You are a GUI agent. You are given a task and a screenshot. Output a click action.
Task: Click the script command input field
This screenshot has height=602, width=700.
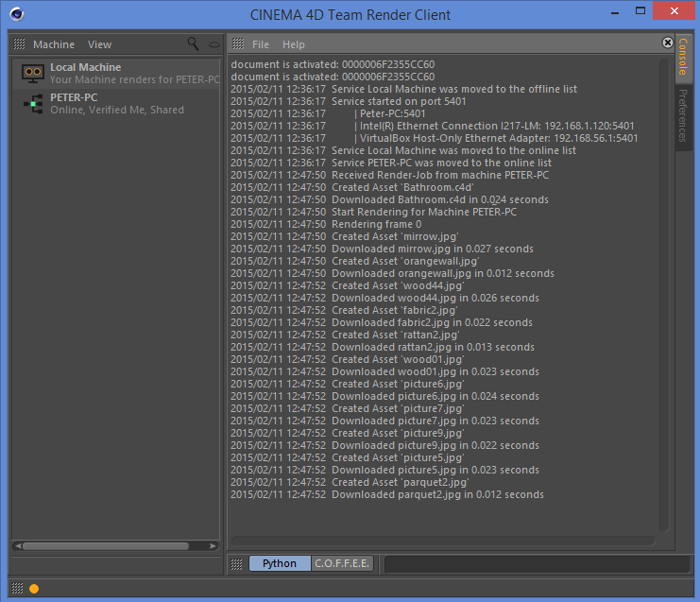[538, 564]
